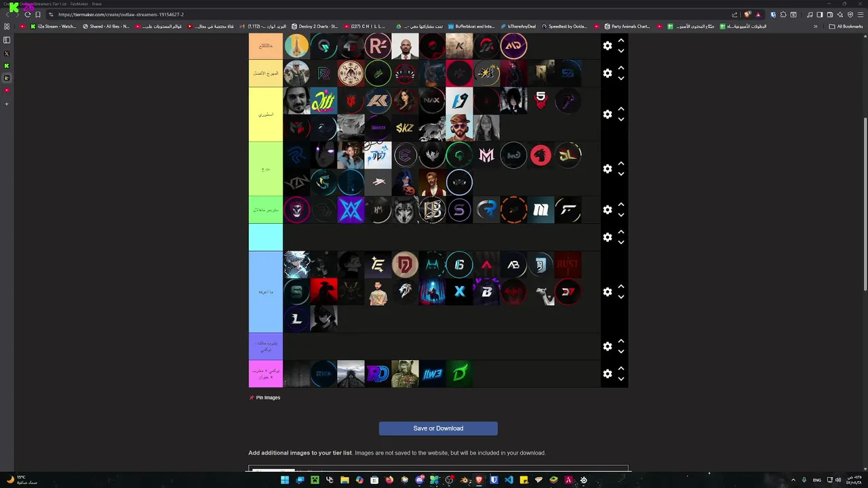This screenshot has height=488, width=868.
Task: Open settings gear for the pink bottom tier
Action: [x=608, y=373]
